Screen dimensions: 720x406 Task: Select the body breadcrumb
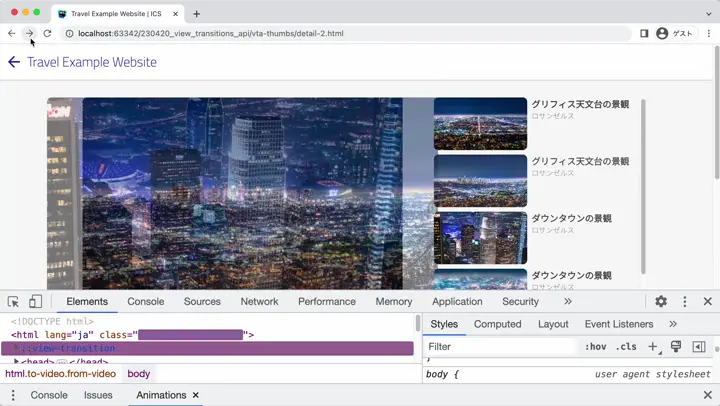[x=139, y=374]
